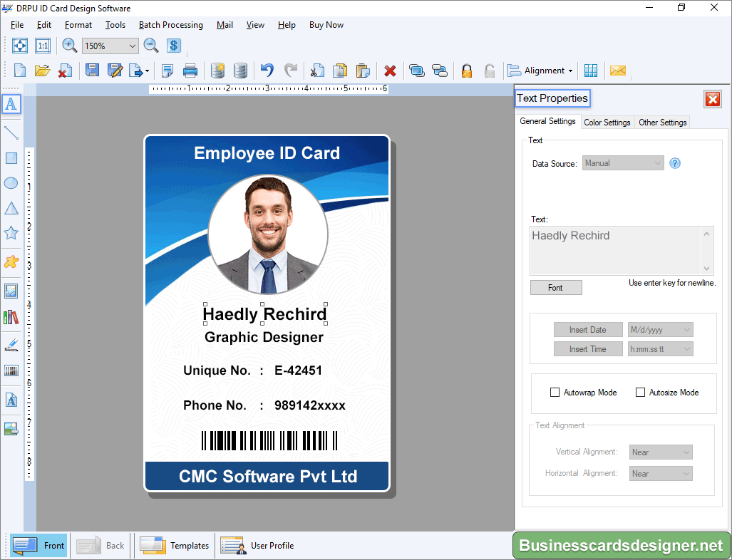Viewport: 732px width, 560px height.
Task: Click the cut scissors icon
Action: pos(317,71)
